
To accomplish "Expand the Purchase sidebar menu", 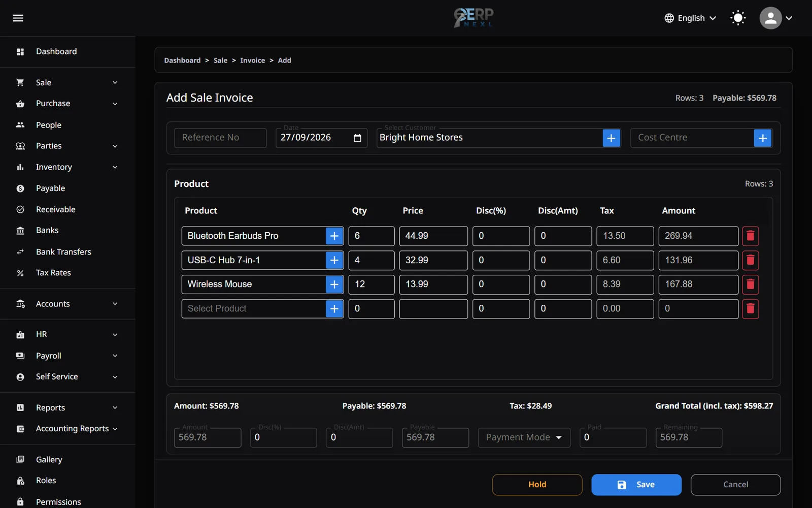I will click(x=67, y=104).
